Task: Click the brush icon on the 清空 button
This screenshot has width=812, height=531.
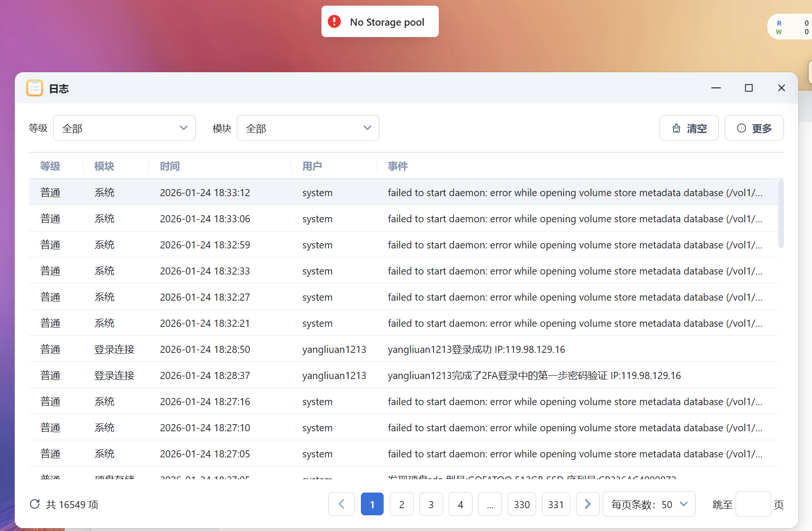Action: click(x=678, y=128)
